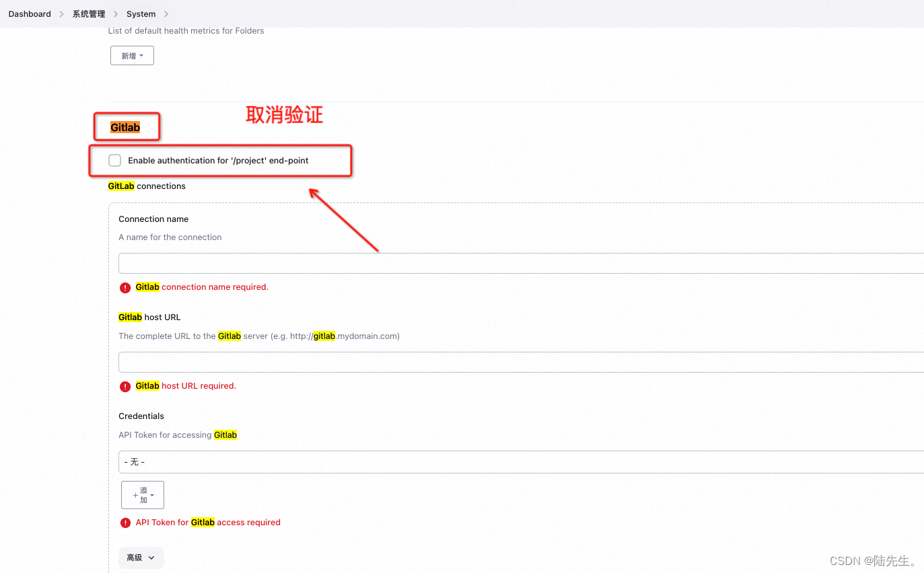Viewport: 924px width, 573px height.
Task: Select the 'Gitlab' section heading
Action: tap(125, 127)
